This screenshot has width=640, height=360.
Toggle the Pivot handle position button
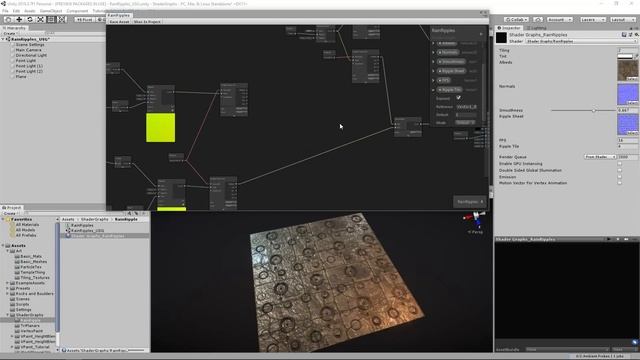pos(84,19)
